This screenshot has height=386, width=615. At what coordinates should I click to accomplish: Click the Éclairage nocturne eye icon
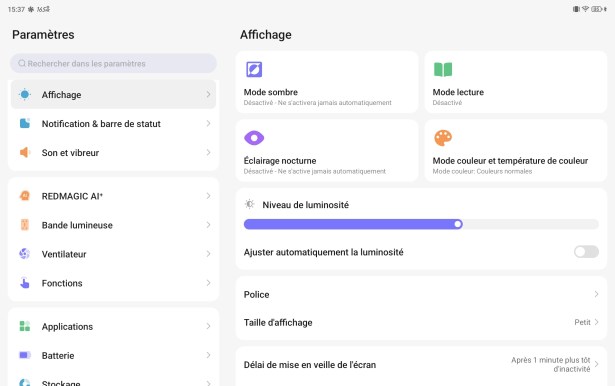coord(254,138)
